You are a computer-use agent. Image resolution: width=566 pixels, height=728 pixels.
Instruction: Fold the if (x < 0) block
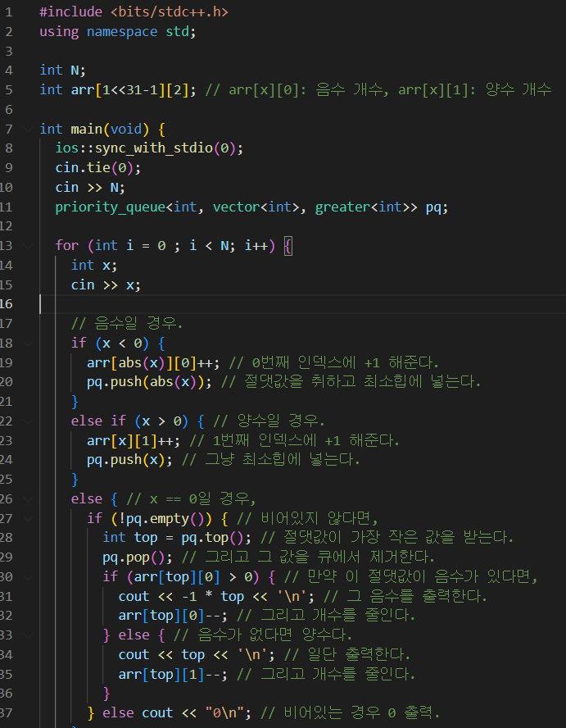tap(28, 344)
